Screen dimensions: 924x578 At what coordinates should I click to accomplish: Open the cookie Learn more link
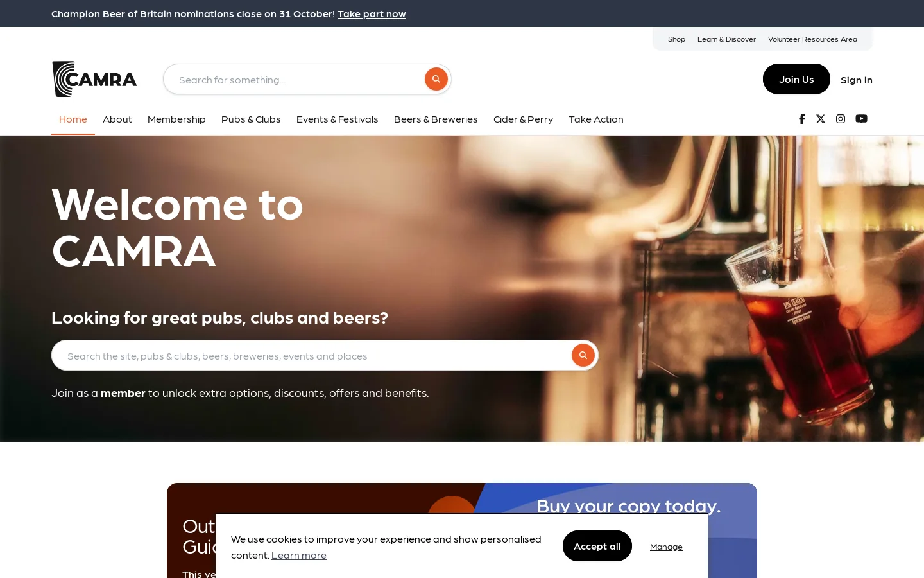(x=299, y=555)
